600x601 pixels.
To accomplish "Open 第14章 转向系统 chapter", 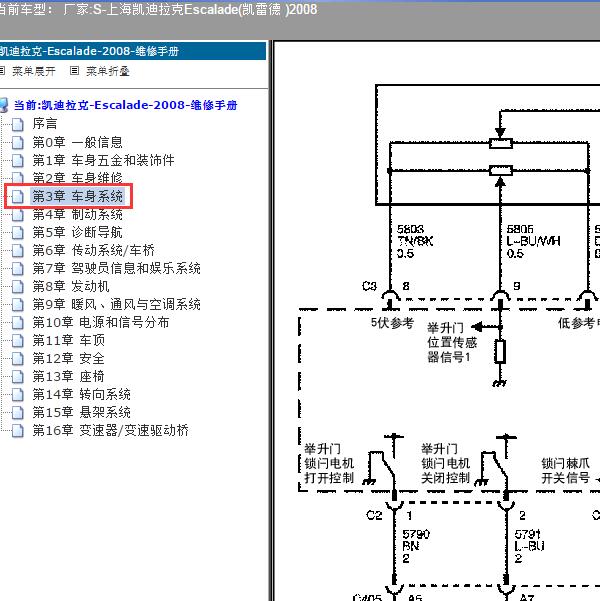I will click(x=82, y=394).
